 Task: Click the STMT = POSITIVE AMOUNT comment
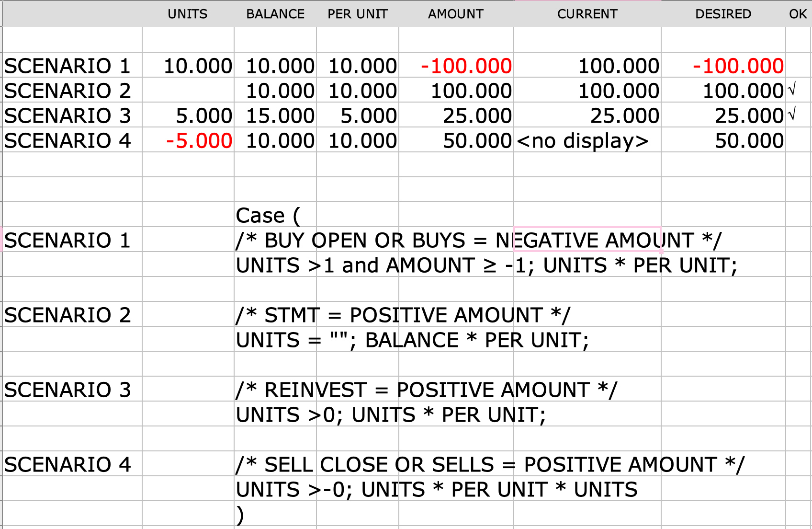403,315
